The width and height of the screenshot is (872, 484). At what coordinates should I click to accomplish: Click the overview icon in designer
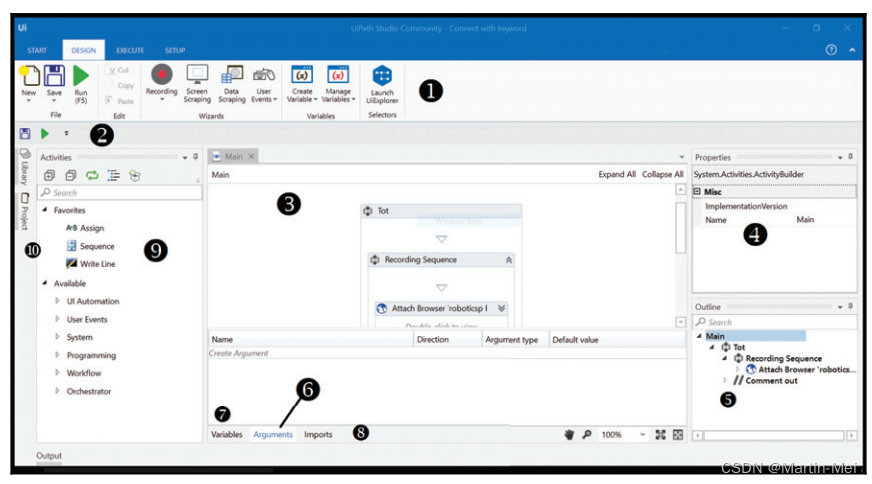click(678, 434)
